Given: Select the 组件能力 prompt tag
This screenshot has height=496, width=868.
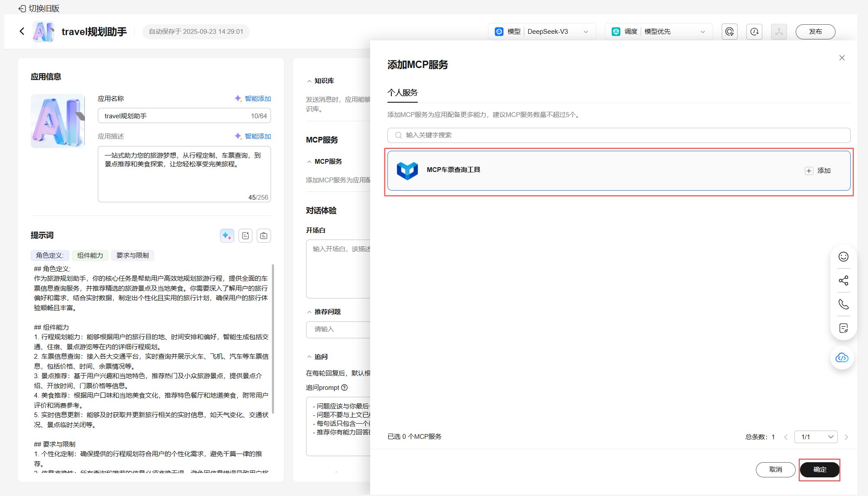Looking at the screenshot, I should tap(90, 256).
